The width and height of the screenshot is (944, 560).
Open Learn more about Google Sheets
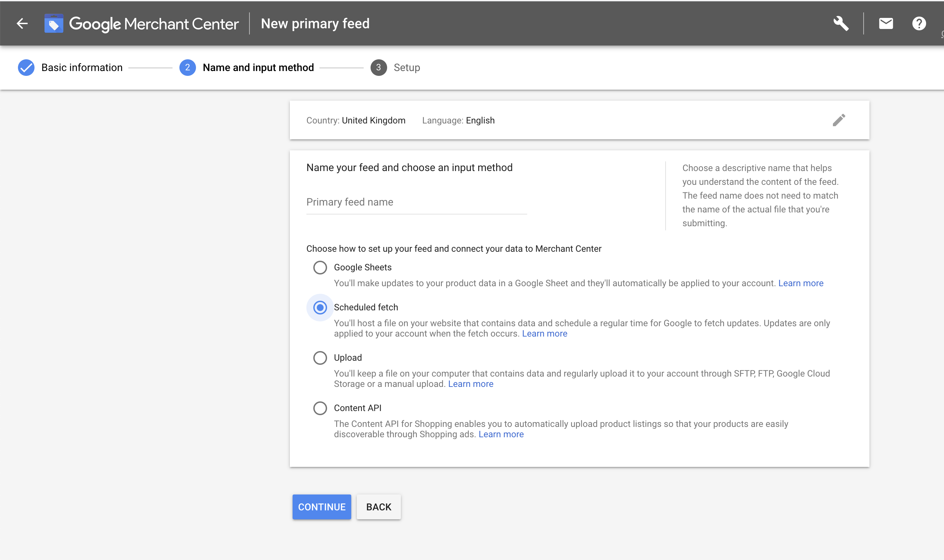800,283
